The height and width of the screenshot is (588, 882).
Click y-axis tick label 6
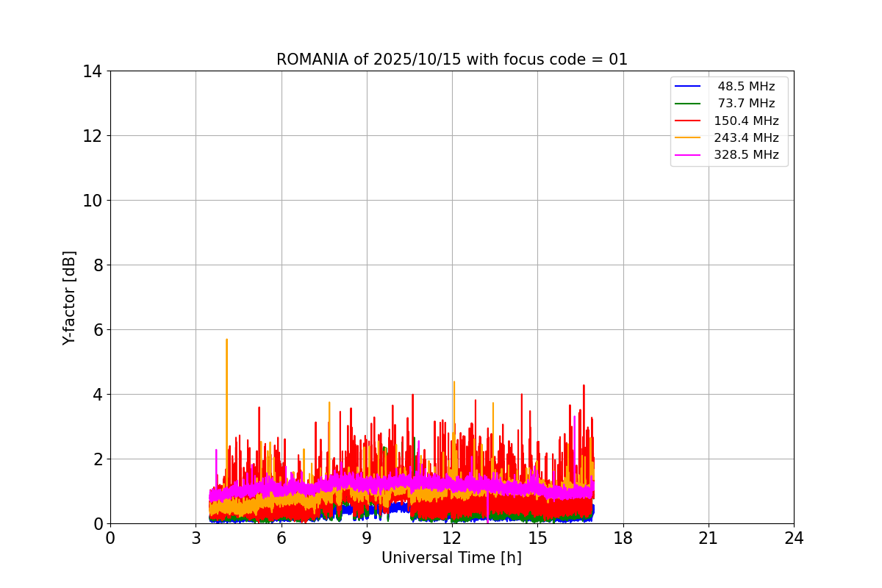click(97, 330)
